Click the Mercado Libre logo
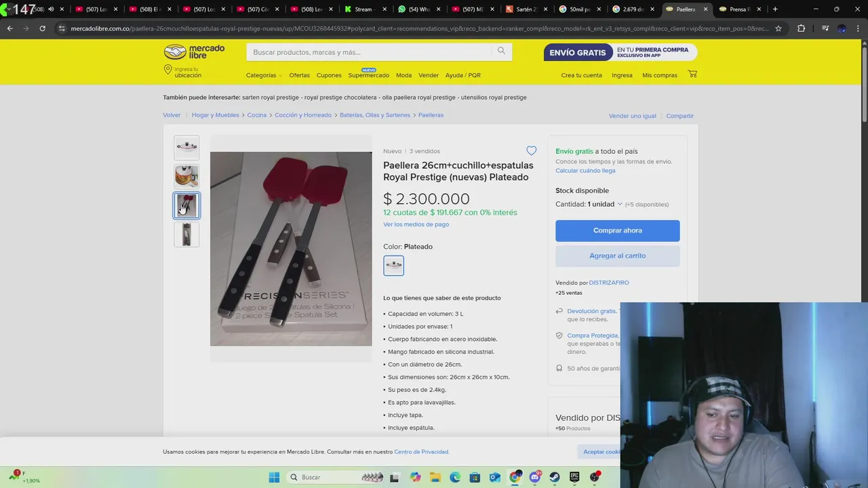 pos(194,52)
